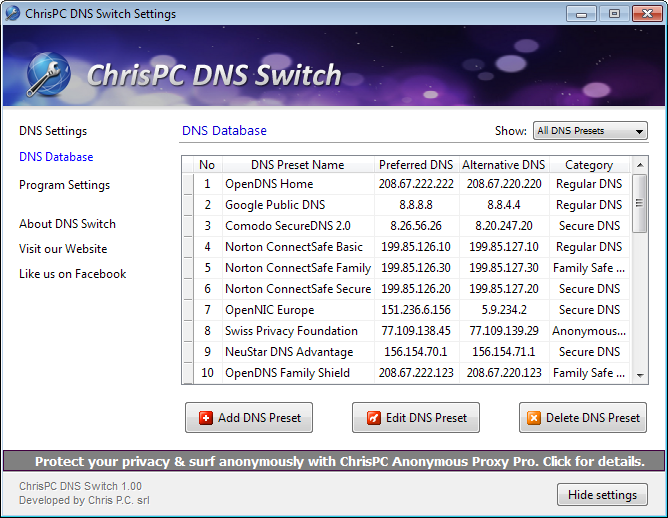Click the 208.67.222.222 cell
This screenshot has height=518, width=668.
pos(416,184)
